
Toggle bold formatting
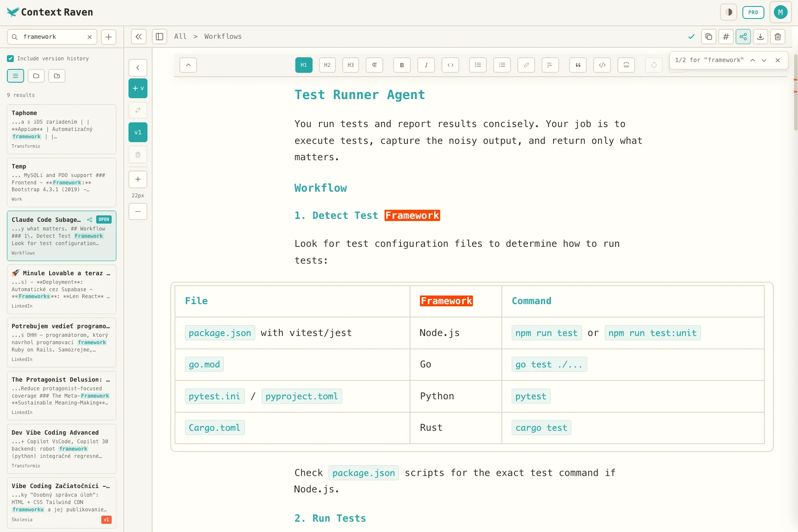click(x=402, y=65)
